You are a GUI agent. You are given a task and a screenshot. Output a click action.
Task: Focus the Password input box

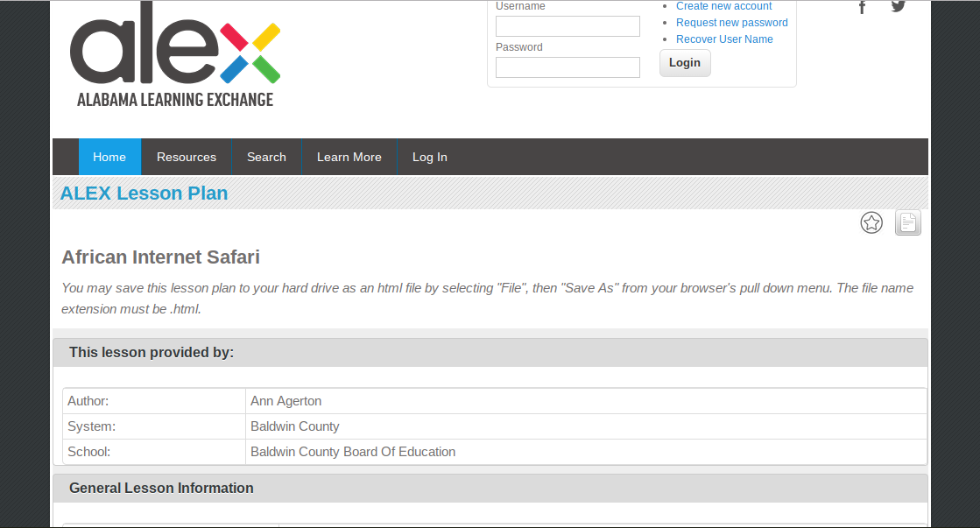[568, 67]
